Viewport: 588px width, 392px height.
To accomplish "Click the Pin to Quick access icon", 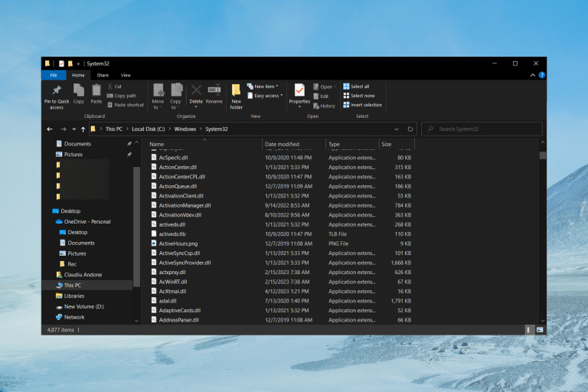I will (57, 91).
